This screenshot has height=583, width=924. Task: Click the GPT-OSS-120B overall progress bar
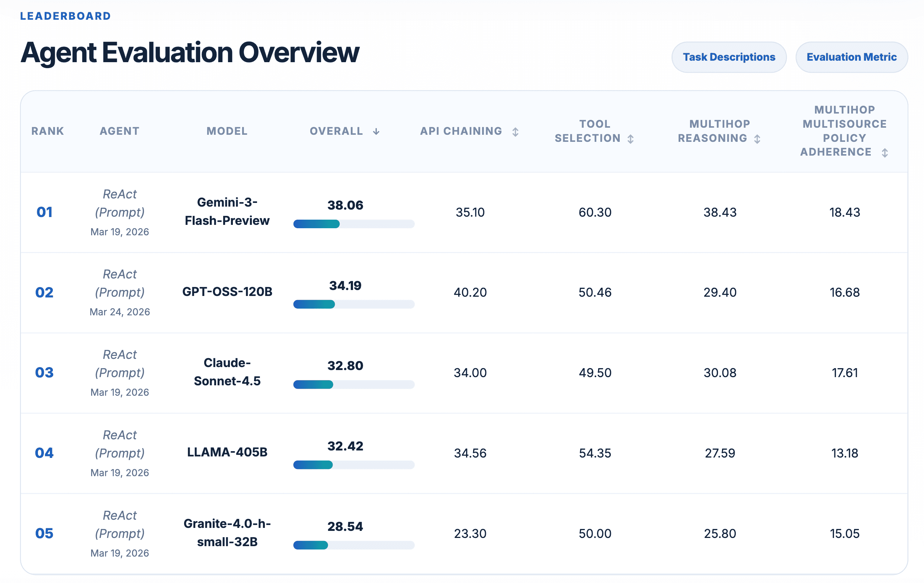point(354,304)
